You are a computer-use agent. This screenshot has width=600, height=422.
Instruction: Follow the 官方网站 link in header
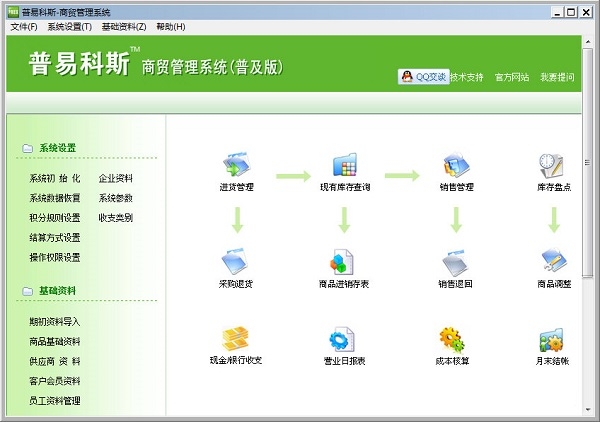[x=512, y=77]
